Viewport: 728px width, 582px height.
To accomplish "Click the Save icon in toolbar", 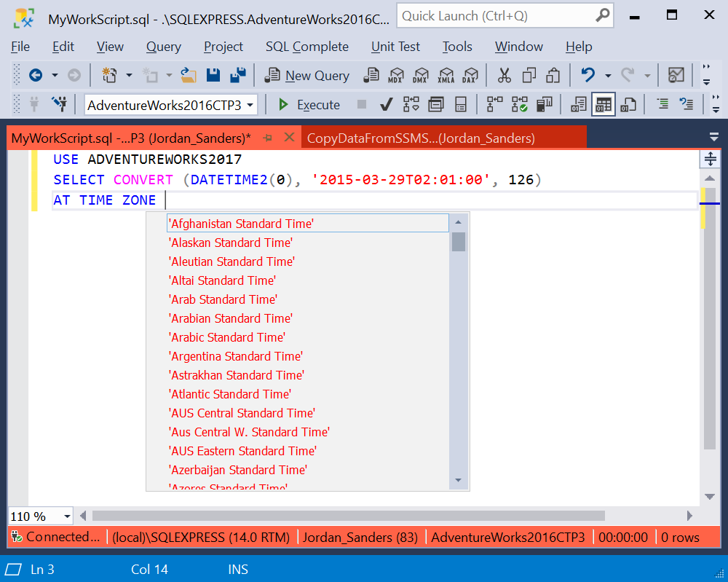I will point(213,75).
